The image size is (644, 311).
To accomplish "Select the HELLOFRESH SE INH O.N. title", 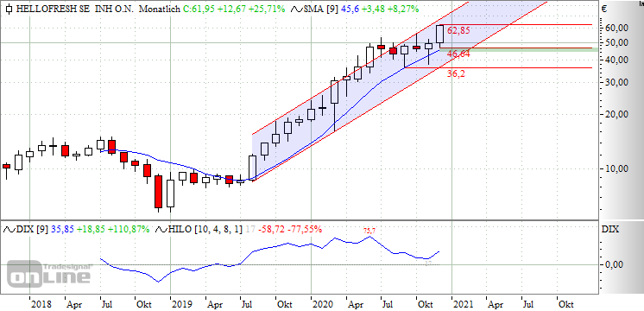I will click(x=75, y=9).
